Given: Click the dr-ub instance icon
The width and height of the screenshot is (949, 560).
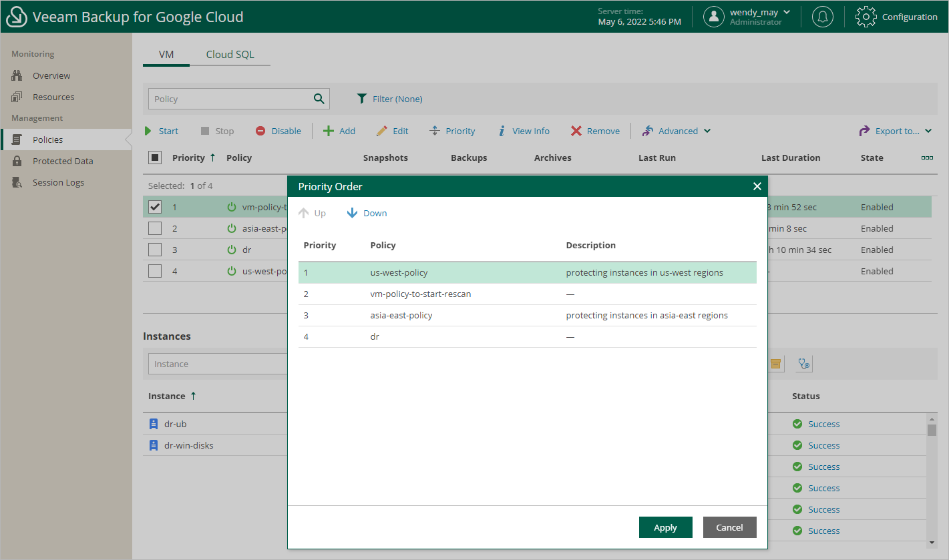Looking at the screenshot, I should point(154,424).
